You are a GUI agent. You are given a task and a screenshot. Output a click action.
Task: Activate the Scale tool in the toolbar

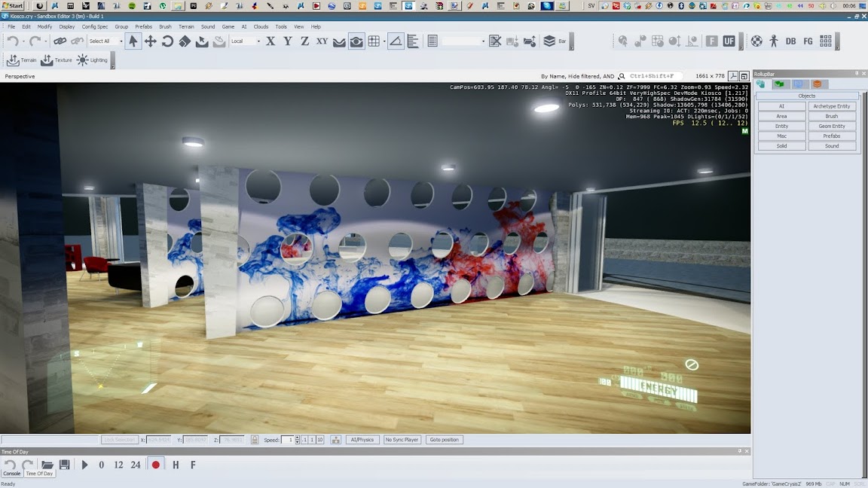pos(185,41)
